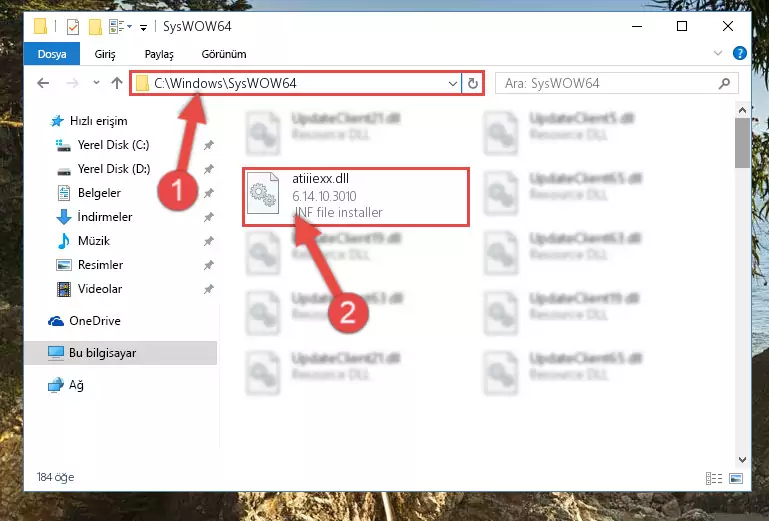Select the atiiiexx.dll file name
769x521 pixels.
click(320, 179)
